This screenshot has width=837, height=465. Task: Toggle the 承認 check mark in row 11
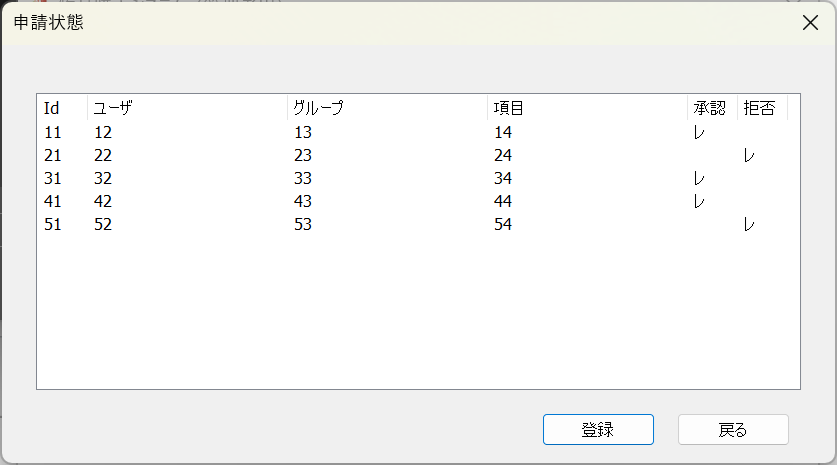(700, 132)
